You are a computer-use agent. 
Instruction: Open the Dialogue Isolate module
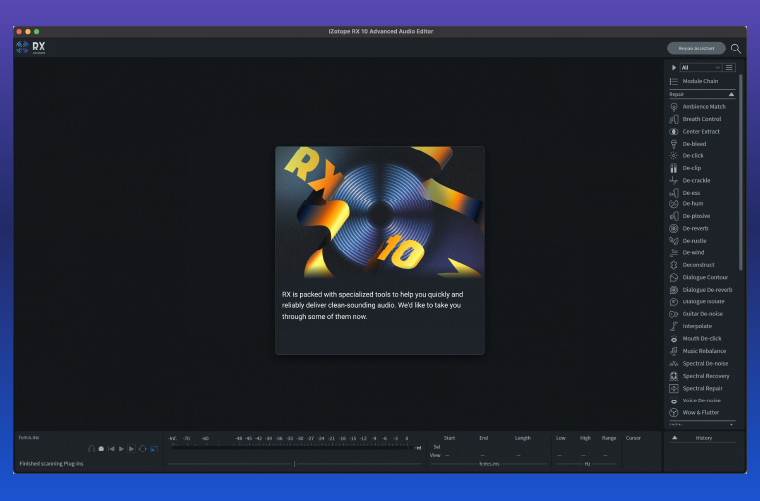(x=697, y=301)
